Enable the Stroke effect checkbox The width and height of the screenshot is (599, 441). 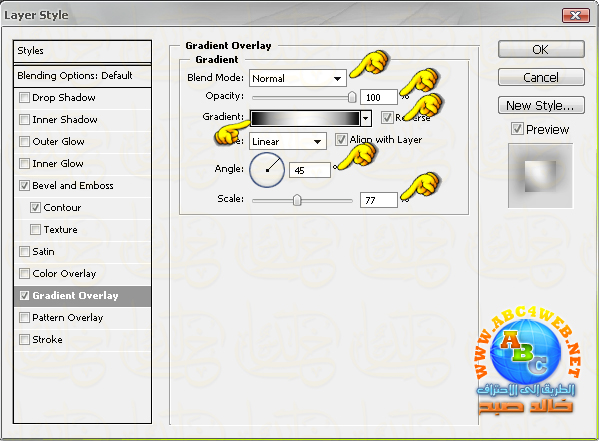pos(24,339)
